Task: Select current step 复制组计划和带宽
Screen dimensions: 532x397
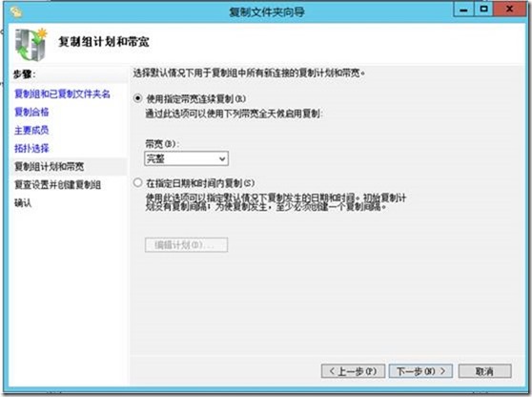Action: [x=50, y=167]
